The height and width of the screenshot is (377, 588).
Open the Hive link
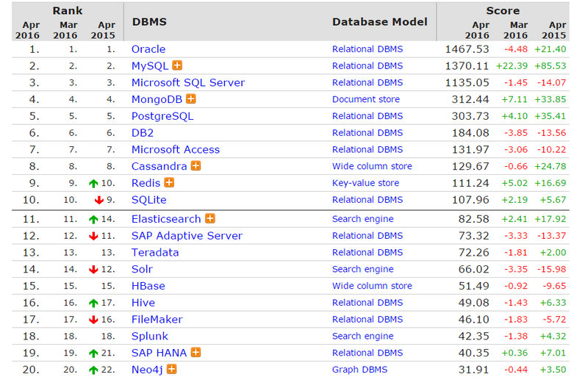(143, 303)
